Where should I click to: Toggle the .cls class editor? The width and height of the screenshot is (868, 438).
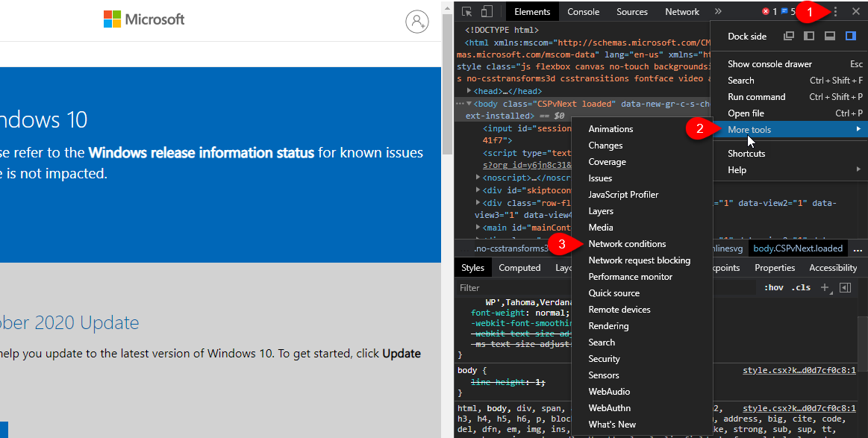(x=801, y=287)
